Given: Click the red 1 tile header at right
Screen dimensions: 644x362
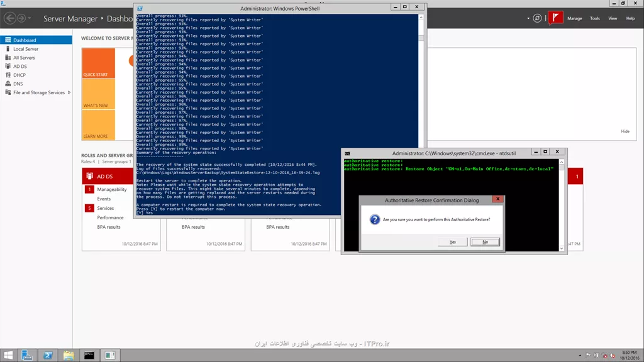Looking at the screenshot, I should [575, 176].
